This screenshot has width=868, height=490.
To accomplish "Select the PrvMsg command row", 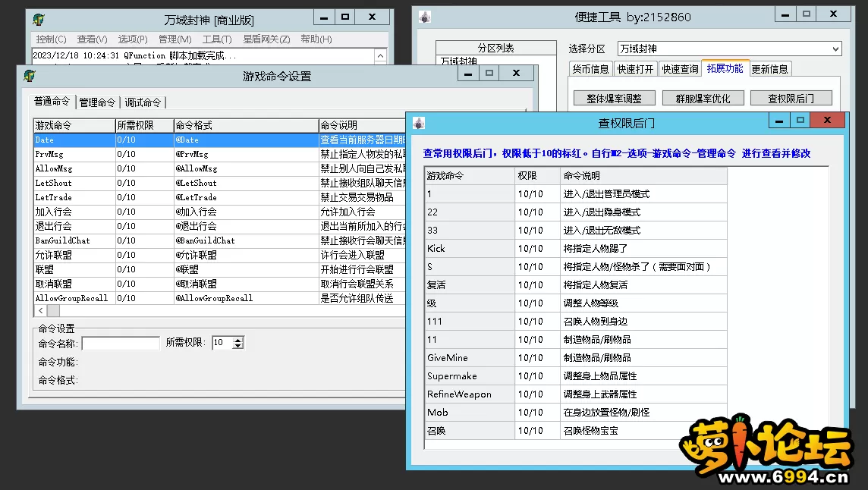I will click(220, 155).
